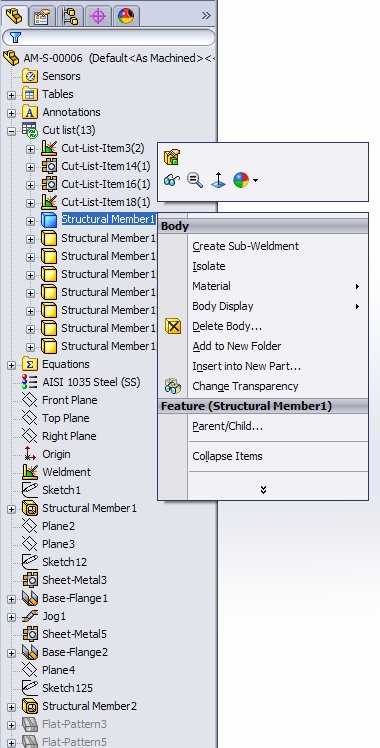Click the Cut-List-Item18(1) icon
Viewport: 380px width, 748px height.
49,202
